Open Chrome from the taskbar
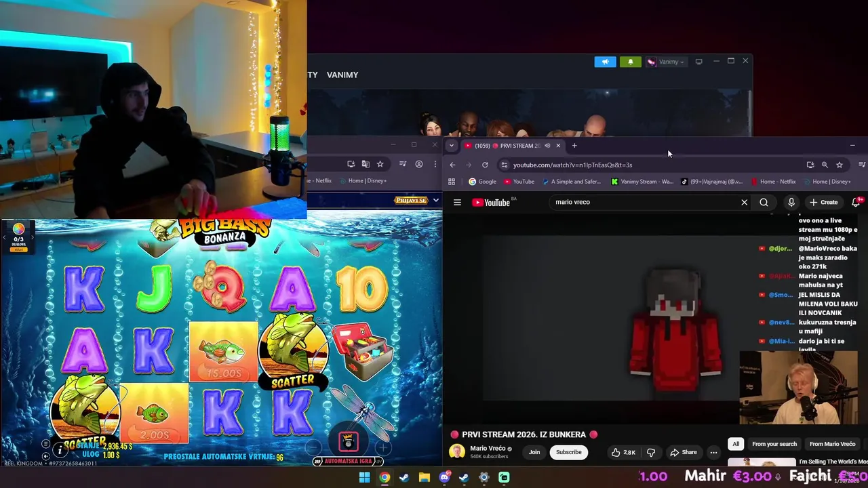 [384, 477]
